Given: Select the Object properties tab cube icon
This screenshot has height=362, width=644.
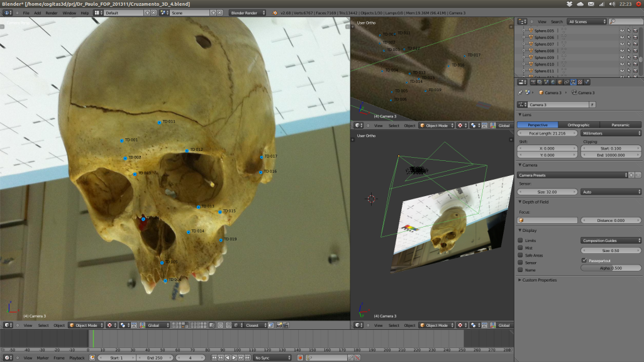Looking at the screenshot, I should click(x=560, y=82).
